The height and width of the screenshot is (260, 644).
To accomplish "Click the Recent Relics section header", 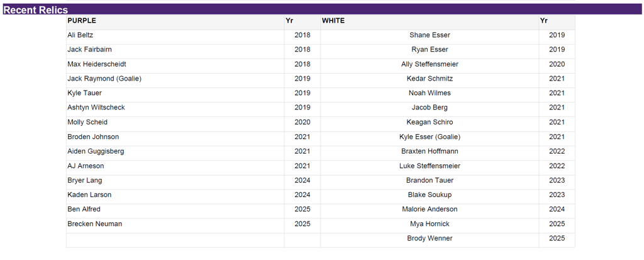I will click(x=36, y=9).
